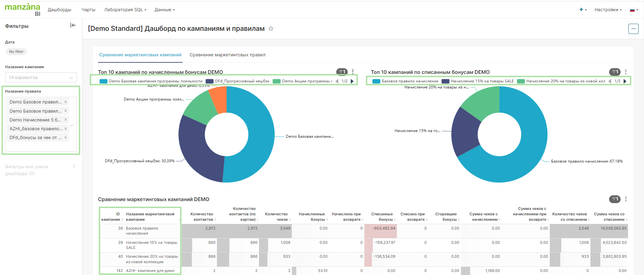Expand Лаборатория SQL menu
644x275 pixels.
click(x=125, y=10)
